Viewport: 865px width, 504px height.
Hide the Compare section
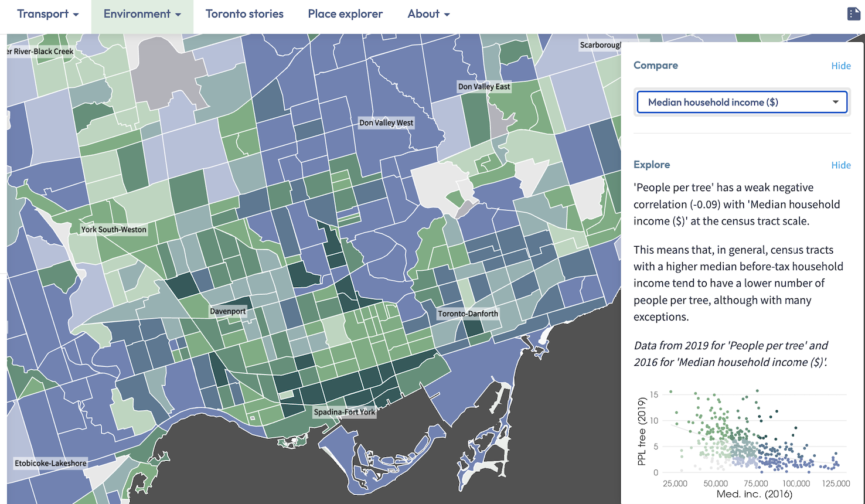click(840, 66)
